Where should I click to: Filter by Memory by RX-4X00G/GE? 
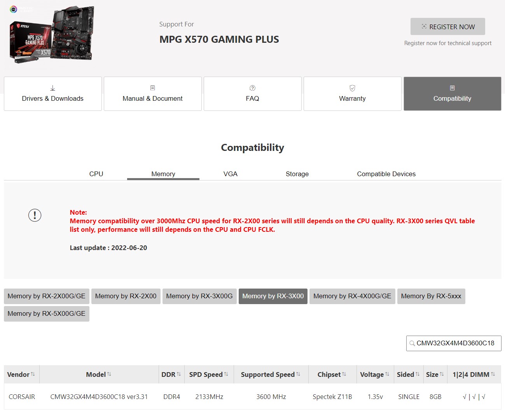(x=353, y=296)
